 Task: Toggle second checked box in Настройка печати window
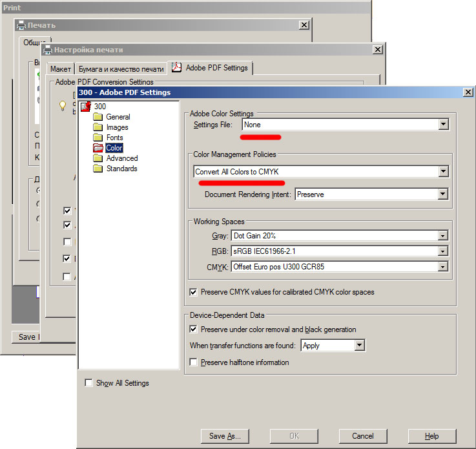[x=67, y=225]
